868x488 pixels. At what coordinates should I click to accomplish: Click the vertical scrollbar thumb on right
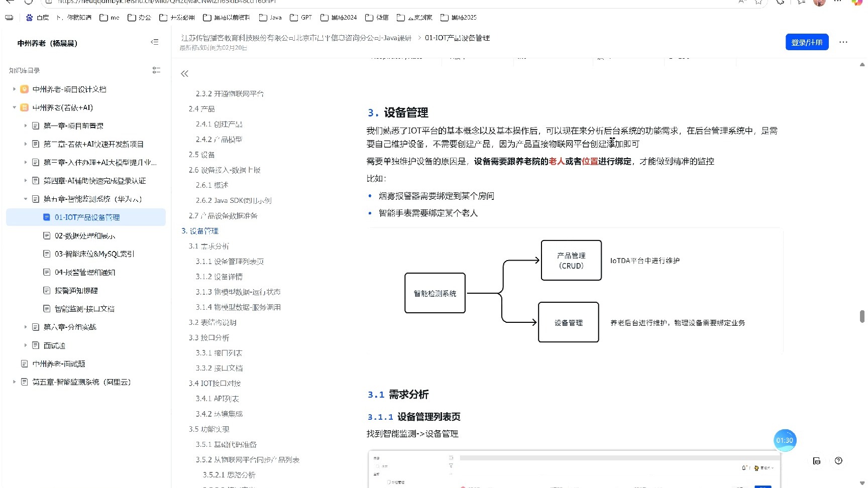pos(862,316)
